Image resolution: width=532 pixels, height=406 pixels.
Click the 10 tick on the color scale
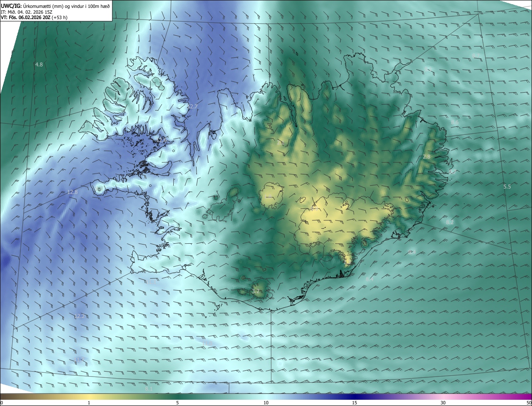click(266, 403)
